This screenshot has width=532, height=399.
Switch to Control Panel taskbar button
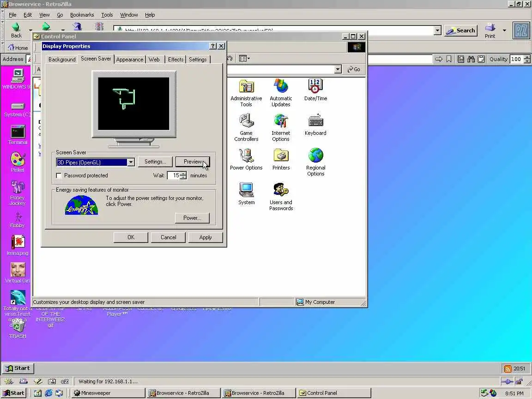click(x=334, y=393)
